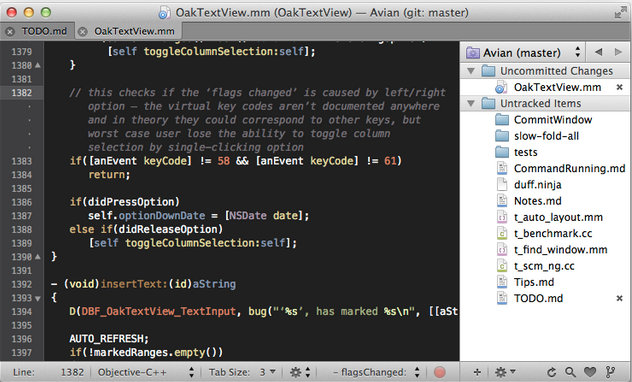Screen dimensions: 632x382
Task: Click the Uncommitted Changes folder icon
Action: coord(489,71)
